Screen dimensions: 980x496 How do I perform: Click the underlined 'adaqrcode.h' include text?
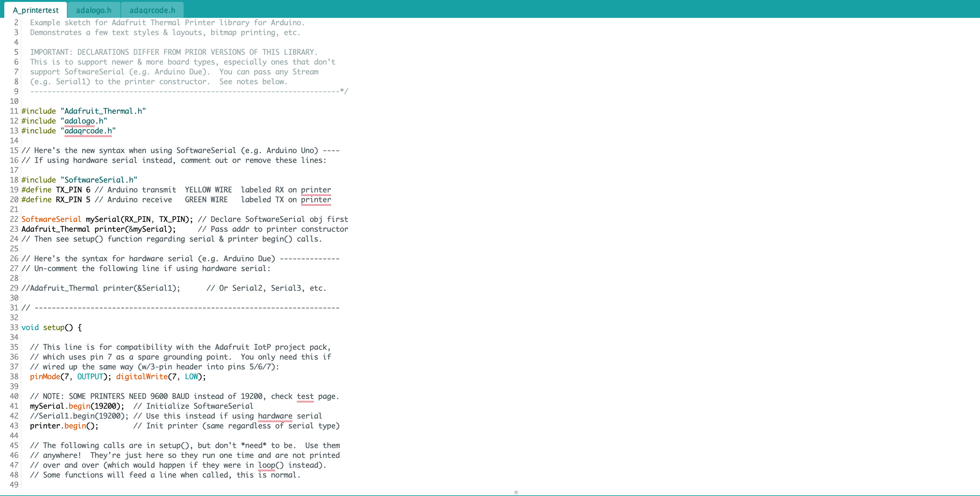click(x=88, y=131)
